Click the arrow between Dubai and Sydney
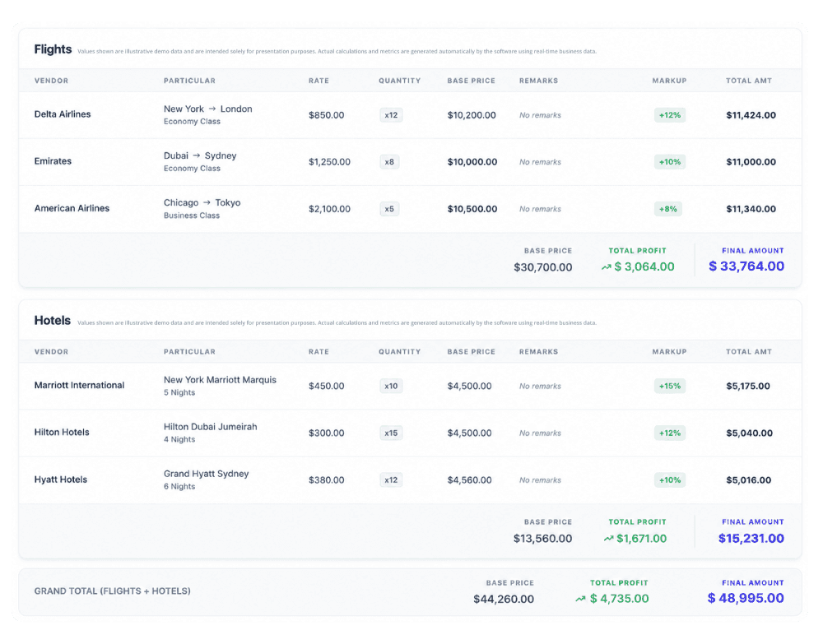 click(x=197, y=155)
